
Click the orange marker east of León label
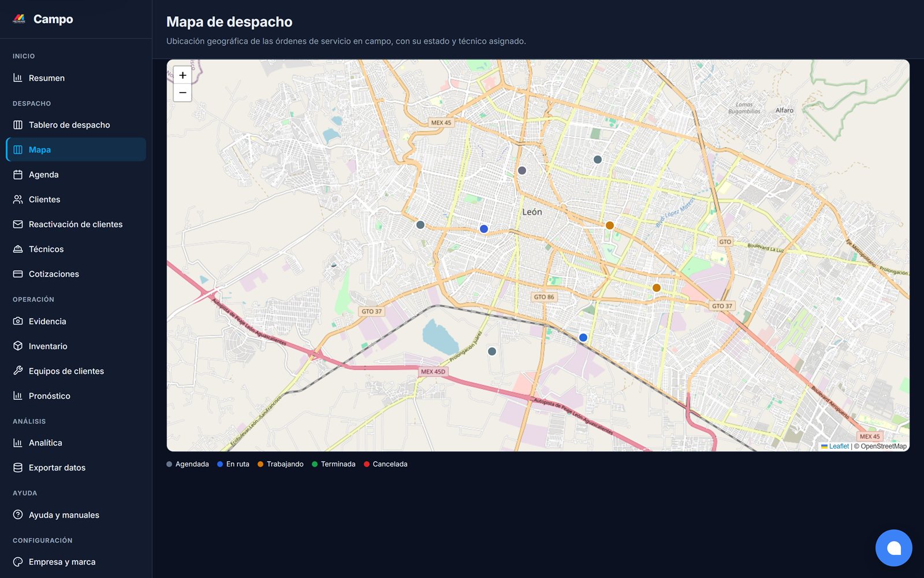click(610, 225)
